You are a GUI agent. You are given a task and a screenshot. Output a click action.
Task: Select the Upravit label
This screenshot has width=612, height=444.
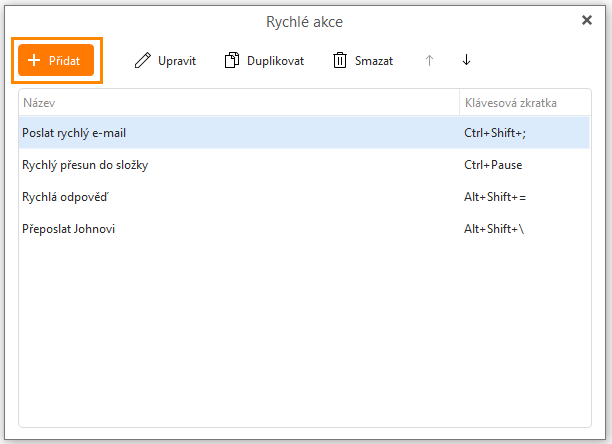point(177,61)
